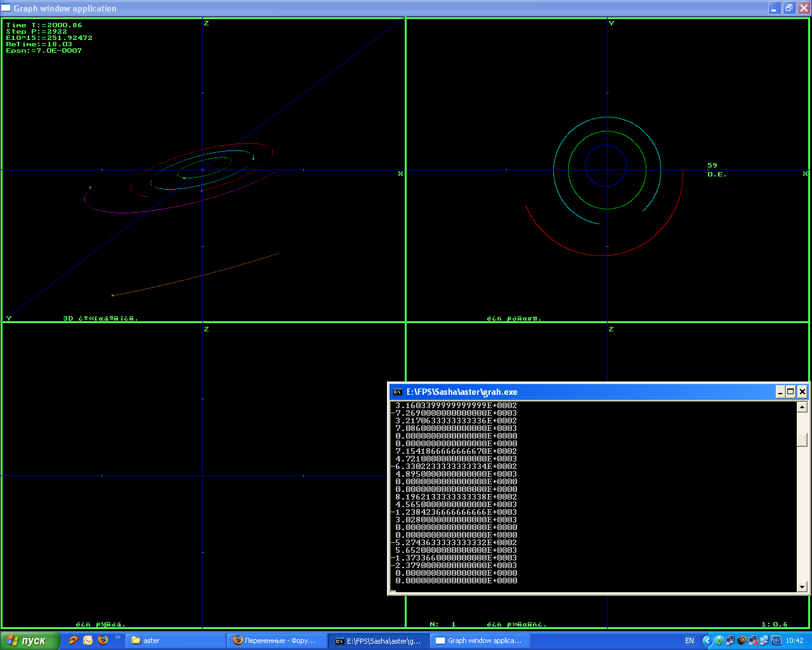This screenshot has width=812, height=650.
Task: Close the grah.exe console window
Action: [802, 392]
